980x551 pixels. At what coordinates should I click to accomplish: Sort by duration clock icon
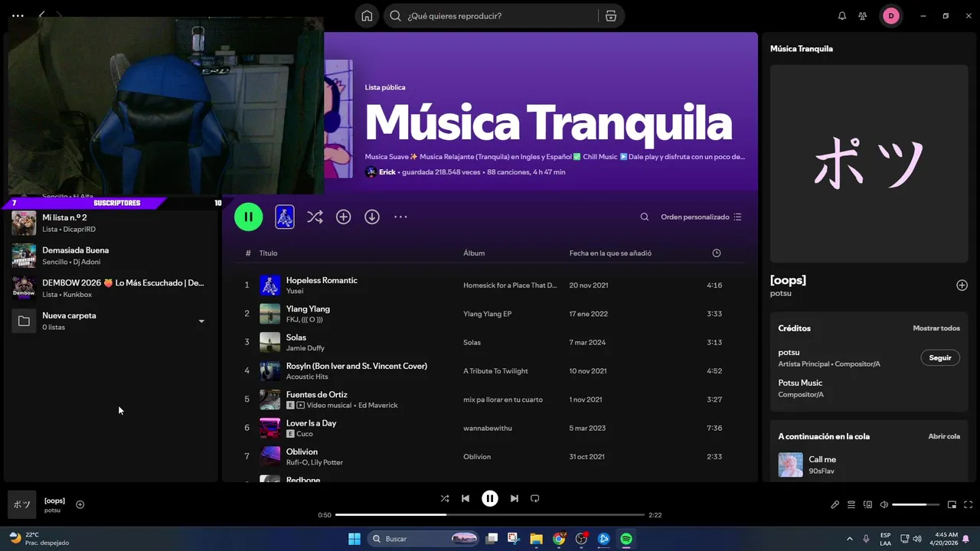coord(717,253)
